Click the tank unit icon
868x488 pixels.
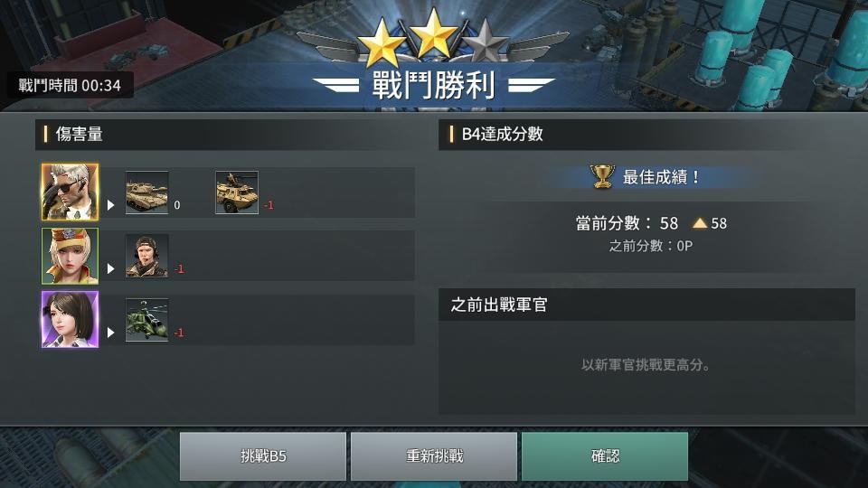[x=146, y=192]
